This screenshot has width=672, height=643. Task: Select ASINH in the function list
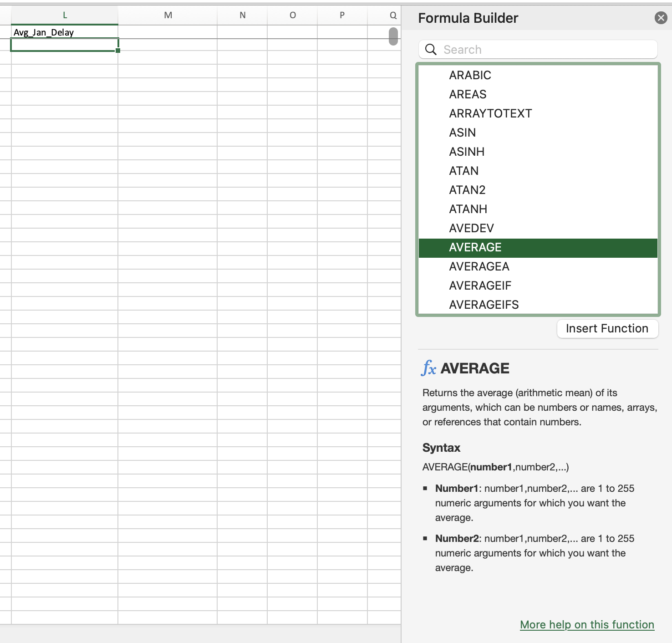tap(466, 152)
